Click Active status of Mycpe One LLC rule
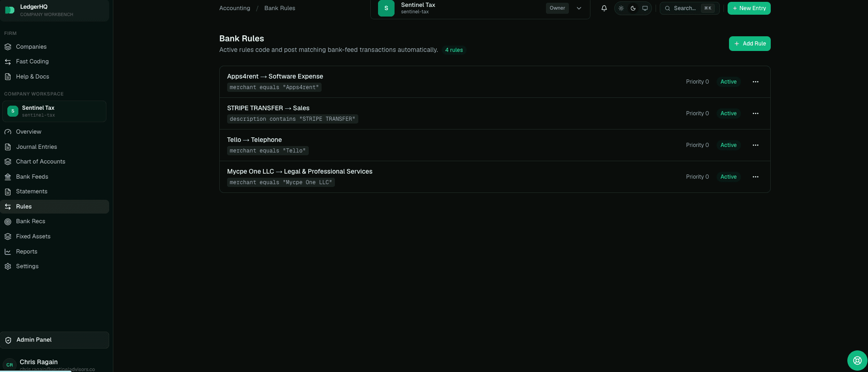 [729, 177]
